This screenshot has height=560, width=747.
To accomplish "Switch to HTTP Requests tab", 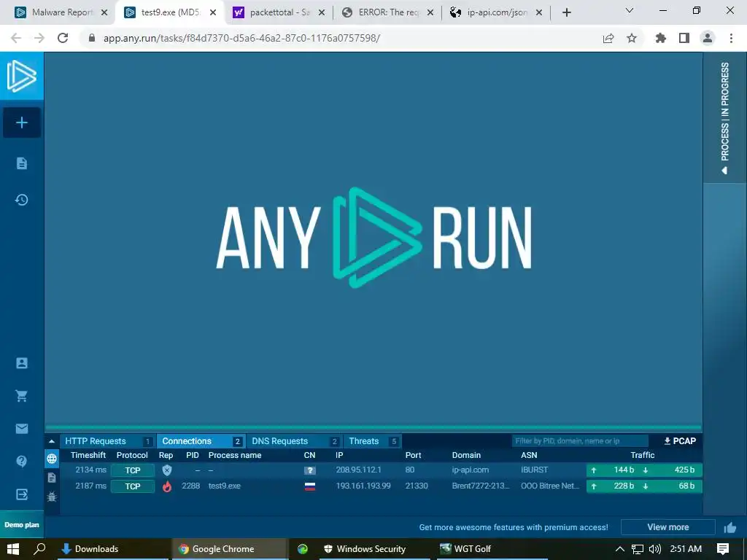I will (x=107, y=441).
